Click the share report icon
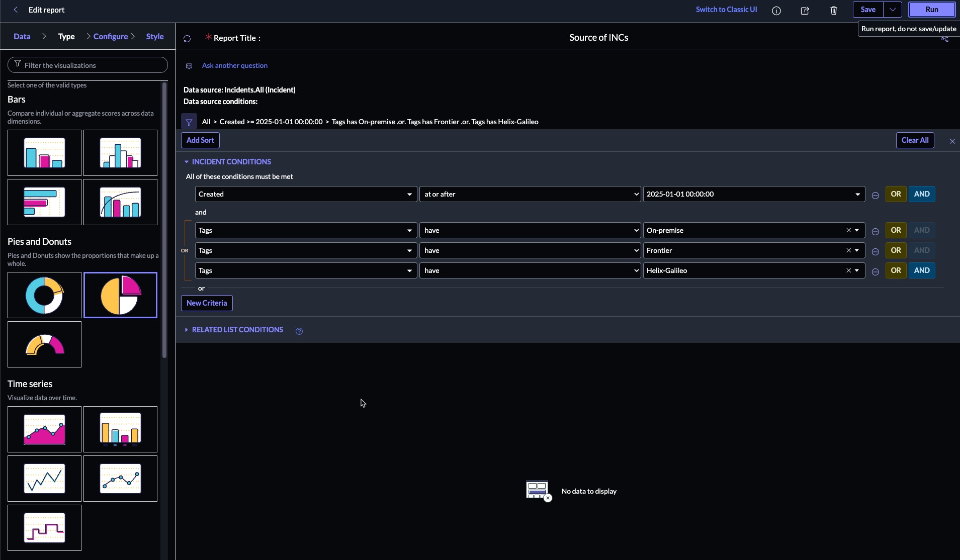Screen dimensions: 960x560 [x=805, y=11]
